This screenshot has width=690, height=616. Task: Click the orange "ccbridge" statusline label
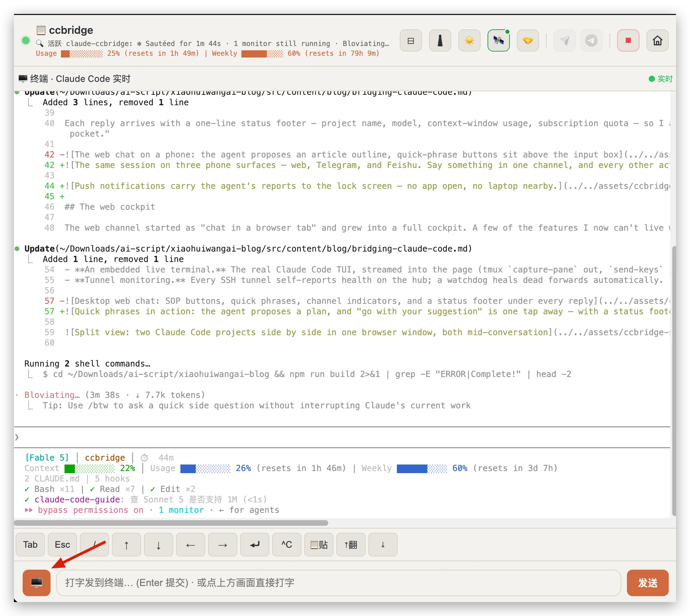(105, 458)
